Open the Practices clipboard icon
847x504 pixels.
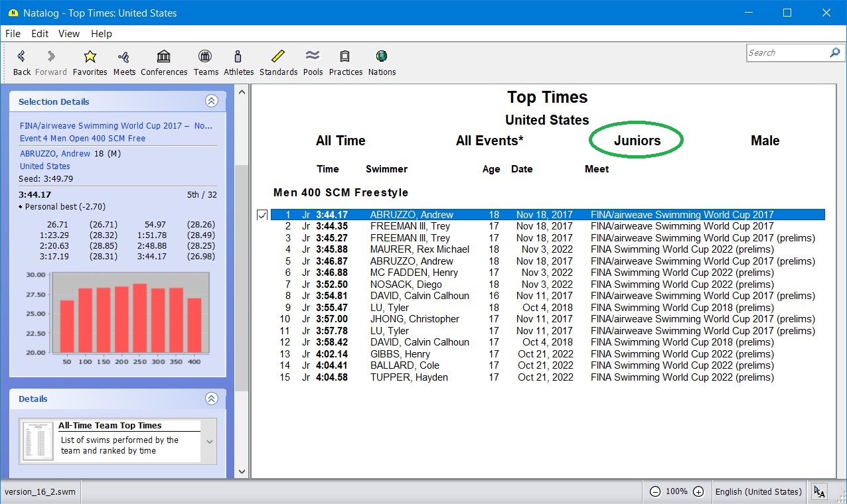[x=345, y=56]
